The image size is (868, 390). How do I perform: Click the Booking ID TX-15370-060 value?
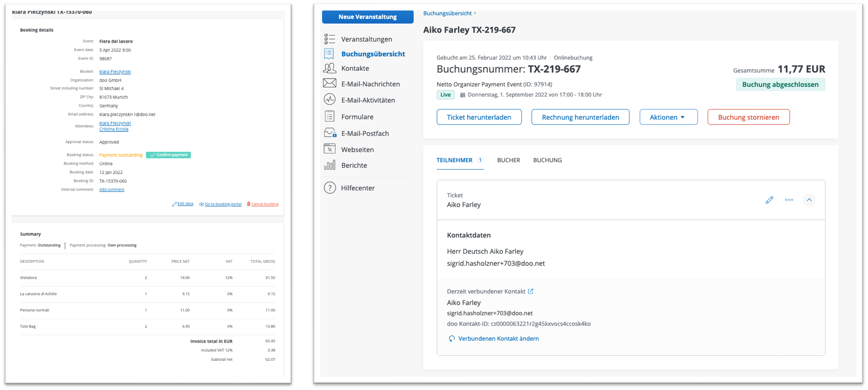(x=113, y=181)
